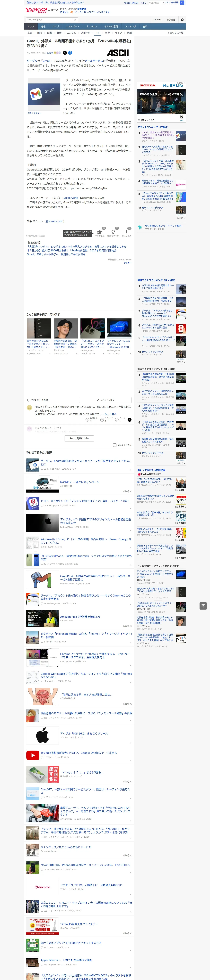
Task: Share article on X below headline
Action: (65, 53)
